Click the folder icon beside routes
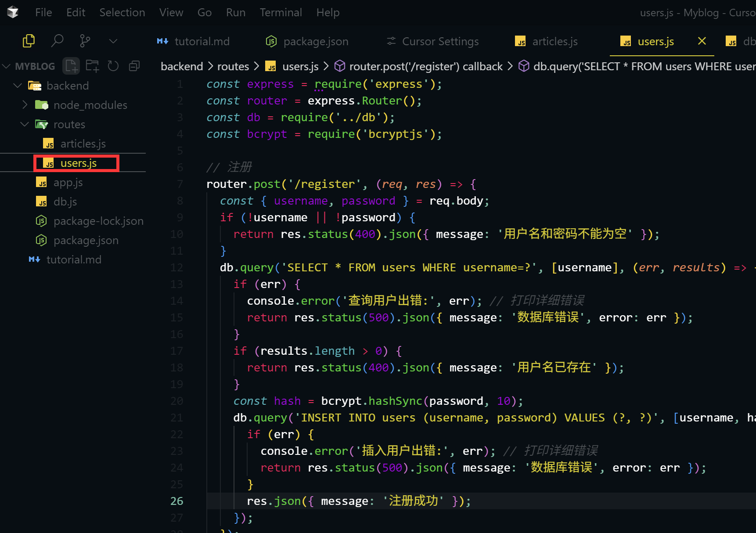756x533 pixels. (x=42, y=124)
